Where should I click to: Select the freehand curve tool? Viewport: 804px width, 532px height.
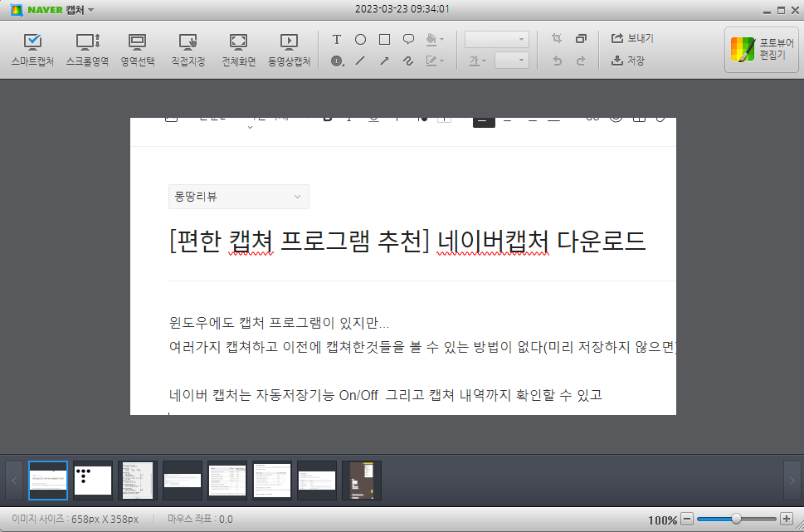pos(409,61)
